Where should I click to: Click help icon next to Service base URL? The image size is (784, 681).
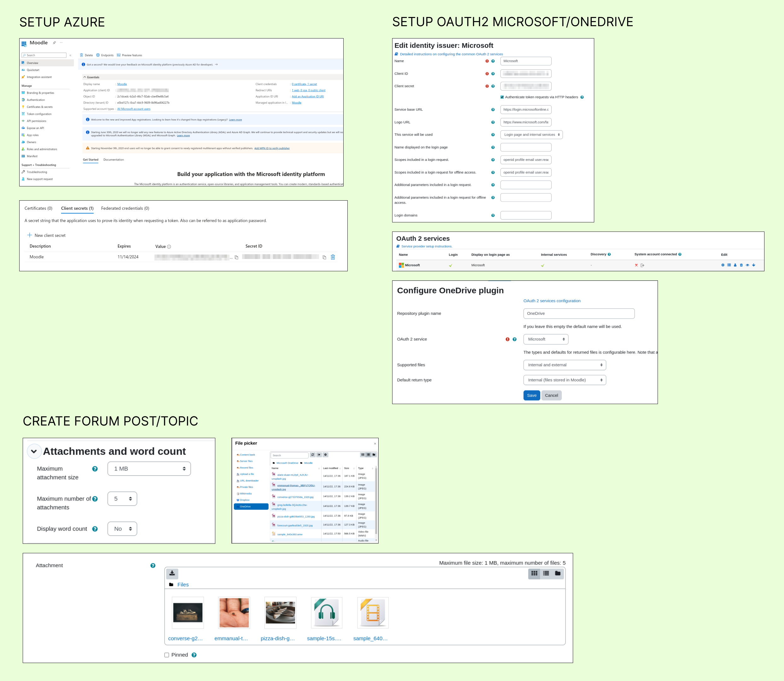493,110
